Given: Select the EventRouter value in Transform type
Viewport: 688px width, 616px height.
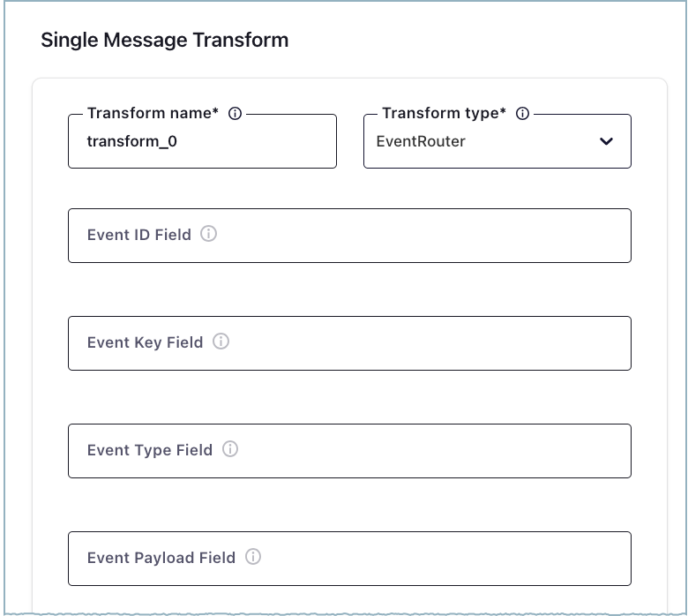Looking at the screenshot, I should pos(421,141).
